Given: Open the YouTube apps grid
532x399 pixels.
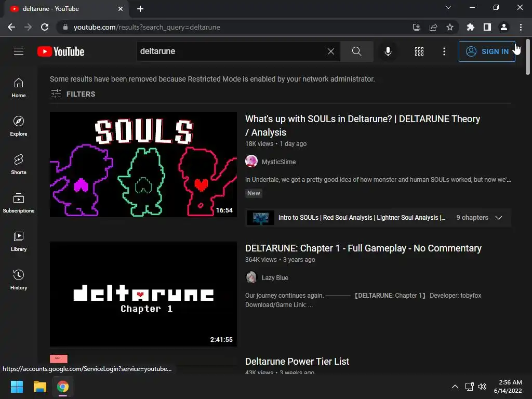Looking at the screenshot, I should 419,51.
